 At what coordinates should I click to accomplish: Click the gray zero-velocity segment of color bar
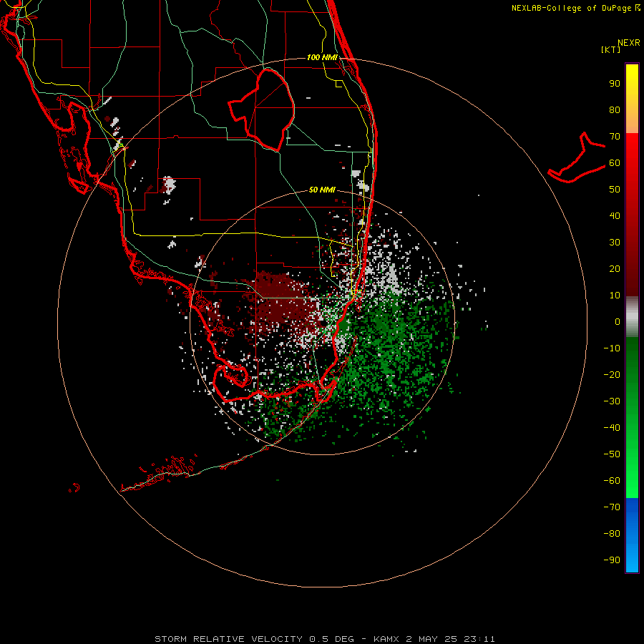click(x=632, y=317)
